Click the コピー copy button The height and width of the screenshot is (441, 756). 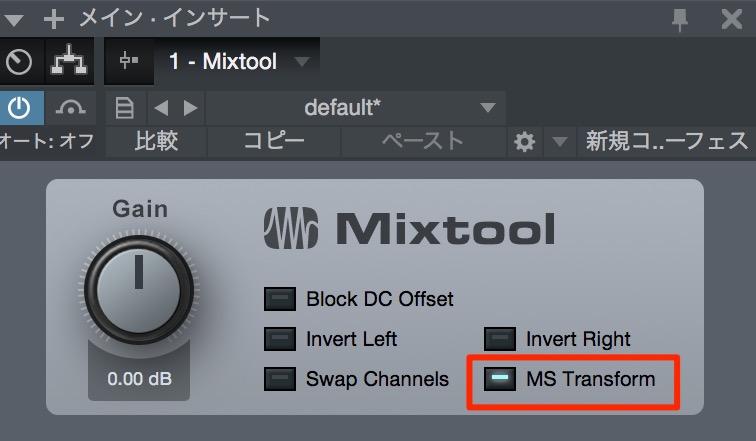pyautogui.click(x=274, y=141)
